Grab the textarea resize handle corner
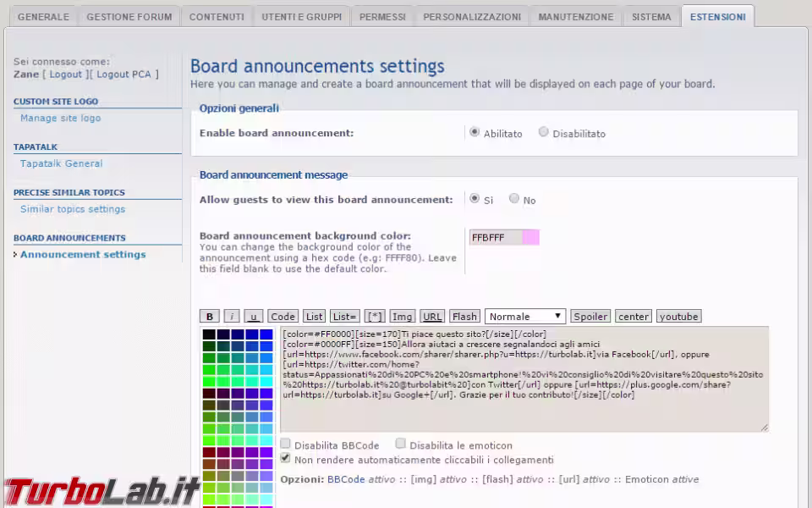Image resolution: width=812 pixels, height=508 pixels. click(765, 428)
